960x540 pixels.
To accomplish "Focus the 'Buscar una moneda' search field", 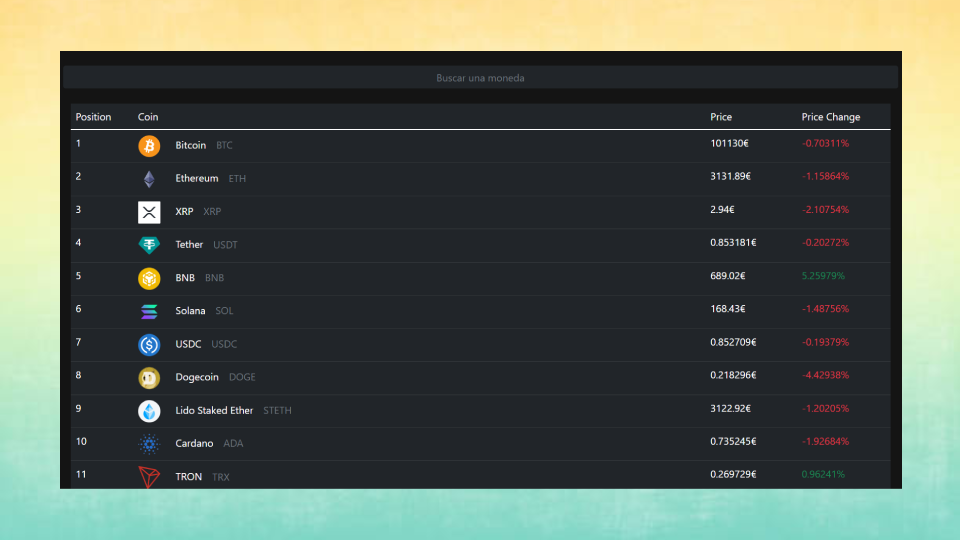I will click(x=480, y=78).
